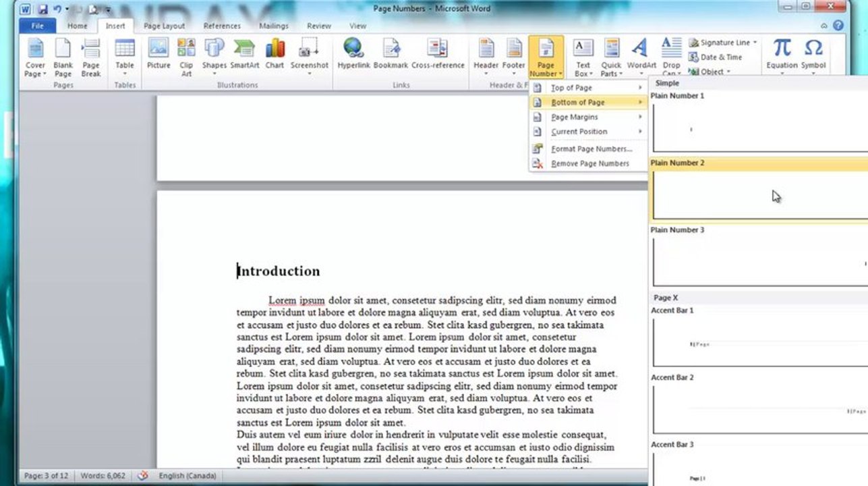The image size is (868, 486).
Task: Switch to the Page Layout tab
Action: pos(164,26)
